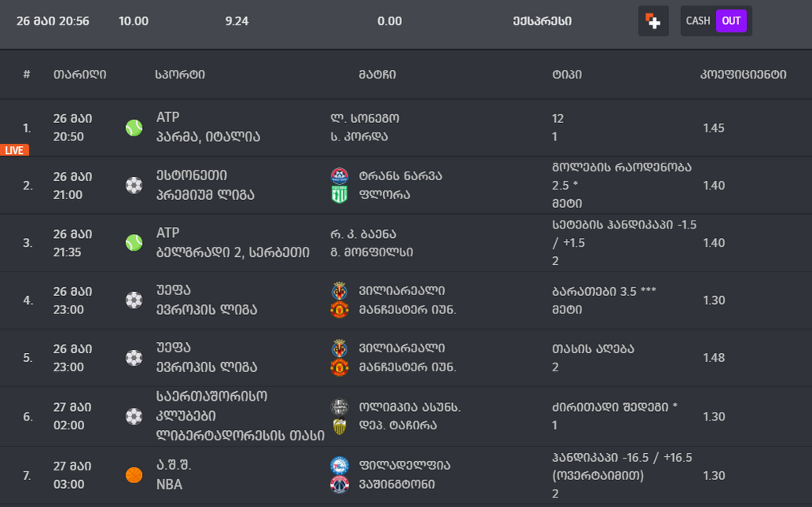Click the tennis ball icon for ATP ბელგრადი 2

(134, 243)
